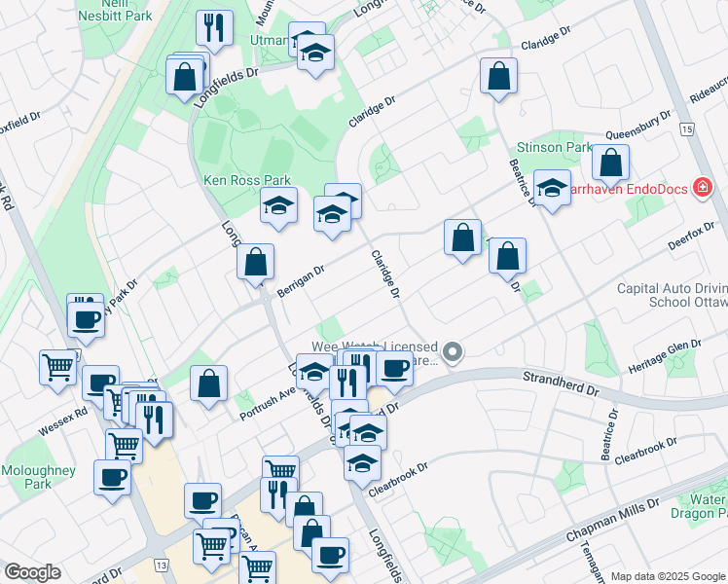
Task: Click the Strandherd Dr road label
Action: click(x=561, y=383)
